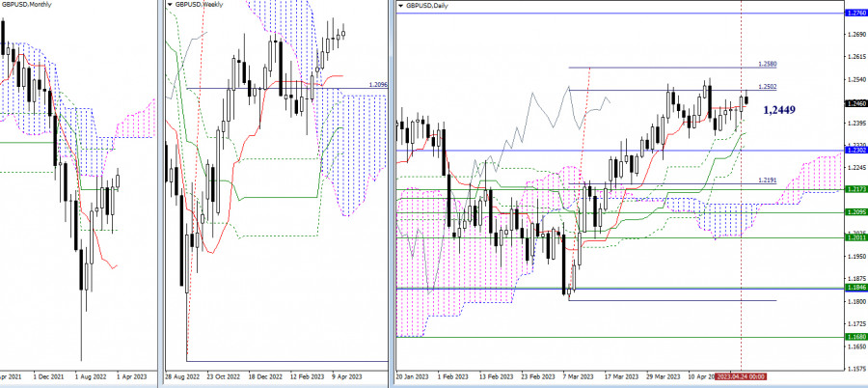868x388 pixels.
Task: Click the 12 Feb 2023 date on the weekly axis
Action: 308,376
